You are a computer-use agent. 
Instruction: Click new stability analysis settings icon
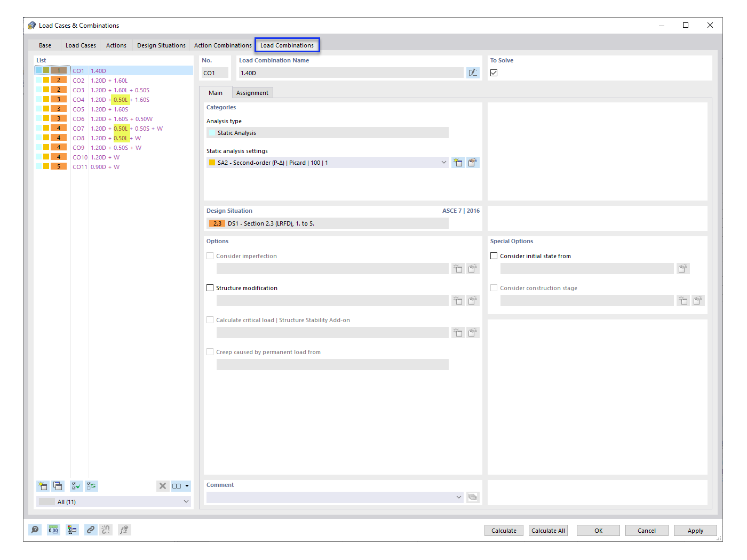(x=458, y=333)
